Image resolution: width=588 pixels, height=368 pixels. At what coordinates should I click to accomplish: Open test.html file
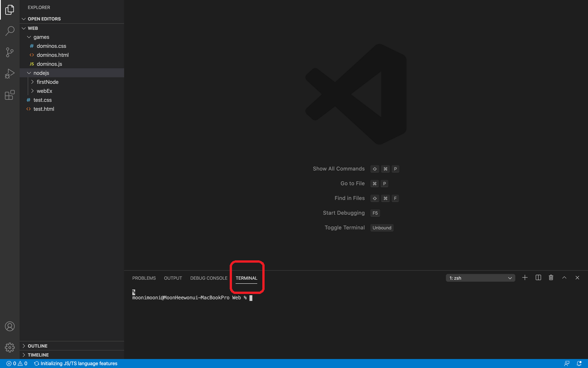[72, 109]
